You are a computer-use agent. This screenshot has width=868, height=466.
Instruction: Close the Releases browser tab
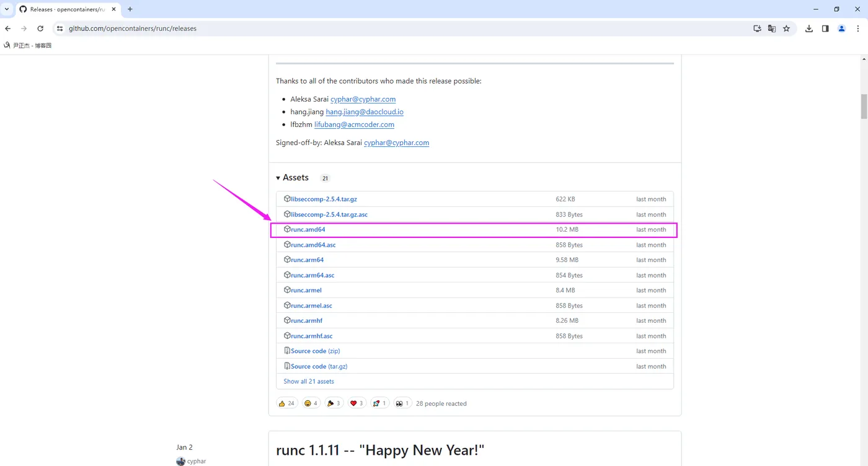[x=114, y=9]
